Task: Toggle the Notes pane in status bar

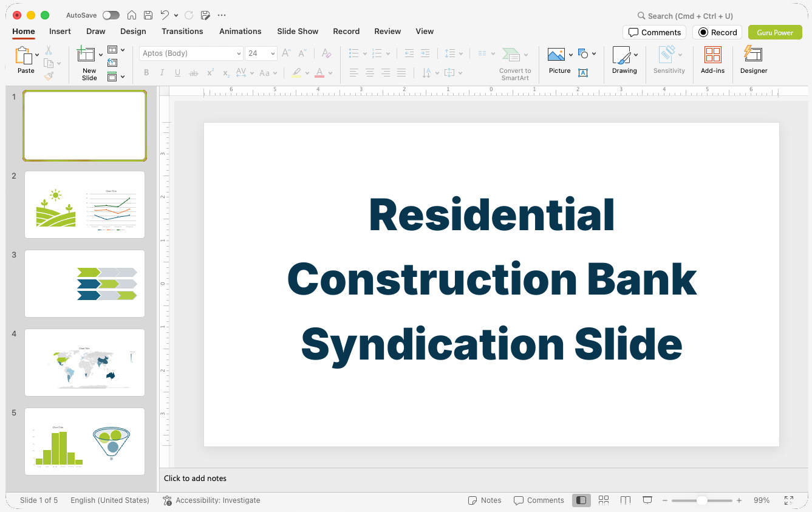Action: [485, 500]
